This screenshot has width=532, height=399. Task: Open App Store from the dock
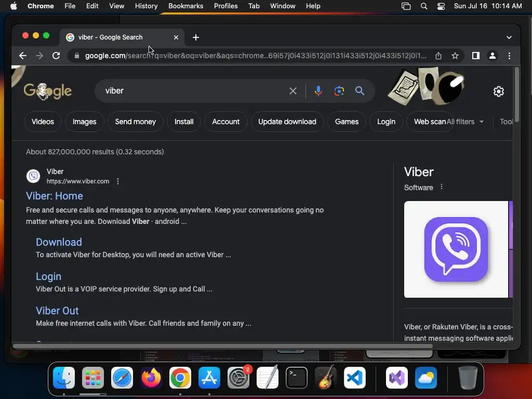[x=209, y=378]
